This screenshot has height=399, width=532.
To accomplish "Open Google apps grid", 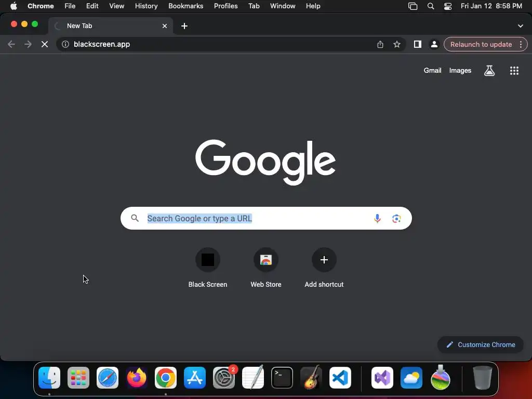I will tap(514, 71).
